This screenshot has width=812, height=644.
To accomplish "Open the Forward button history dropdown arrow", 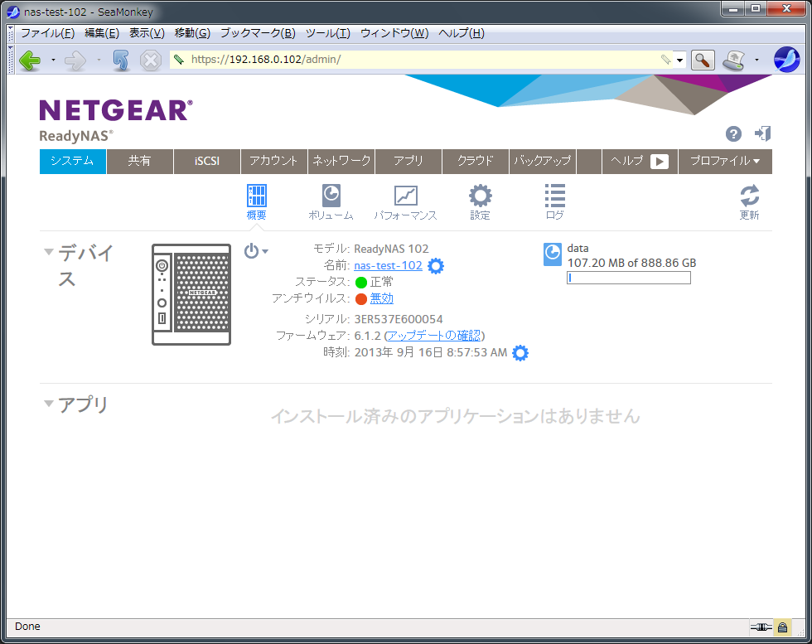I will [x=99, y=61].
